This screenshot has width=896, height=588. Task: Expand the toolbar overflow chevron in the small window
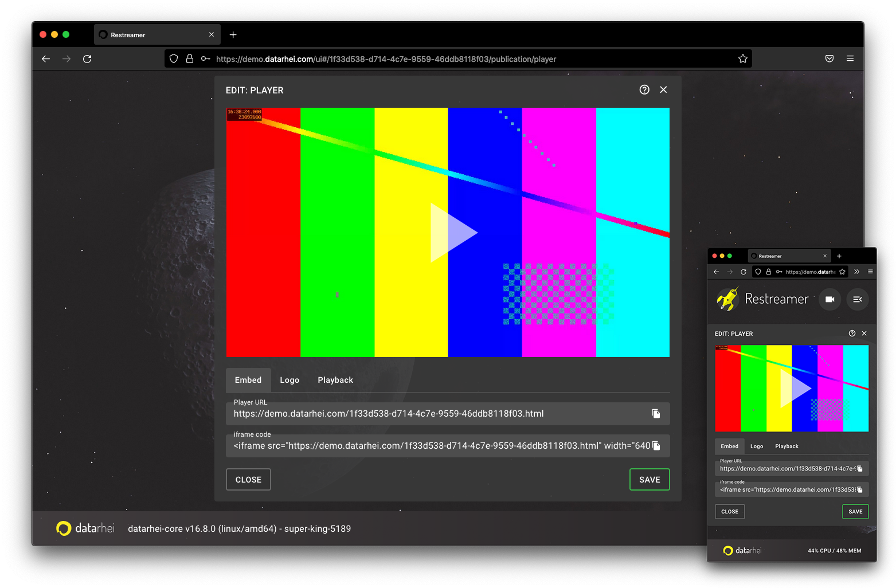click(x=856, y=272)
